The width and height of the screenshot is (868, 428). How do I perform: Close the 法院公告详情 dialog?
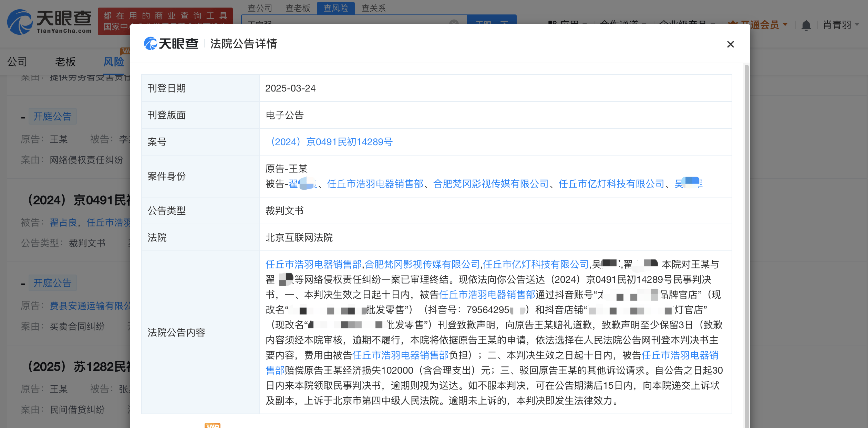click(x=730, y=44)
